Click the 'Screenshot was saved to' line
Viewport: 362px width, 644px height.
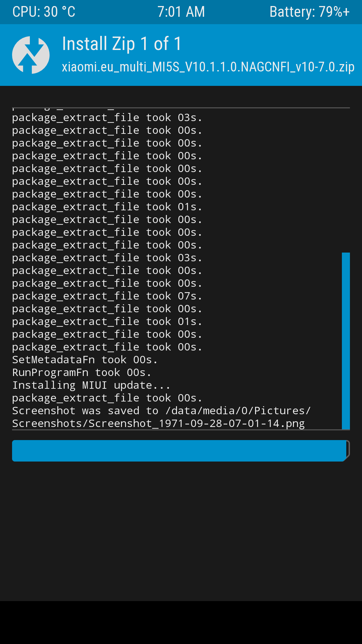[x=162, y=411]
